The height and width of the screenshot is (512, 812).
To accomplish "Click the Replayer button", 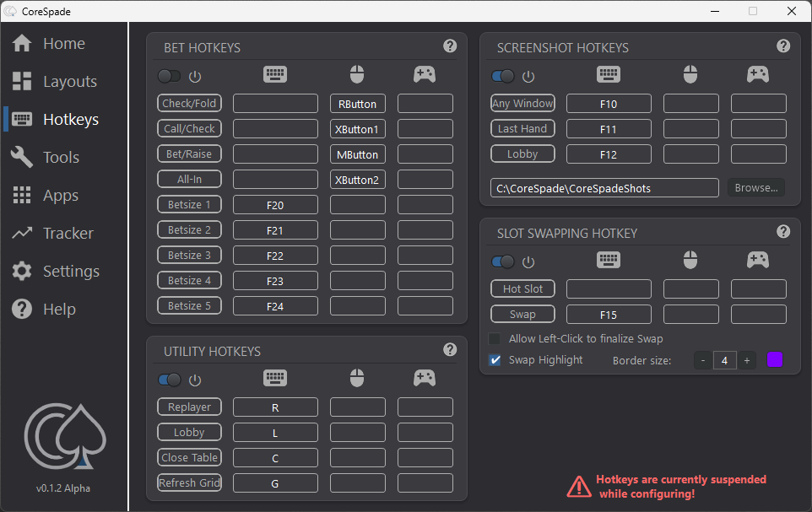I will coord(190,407).
